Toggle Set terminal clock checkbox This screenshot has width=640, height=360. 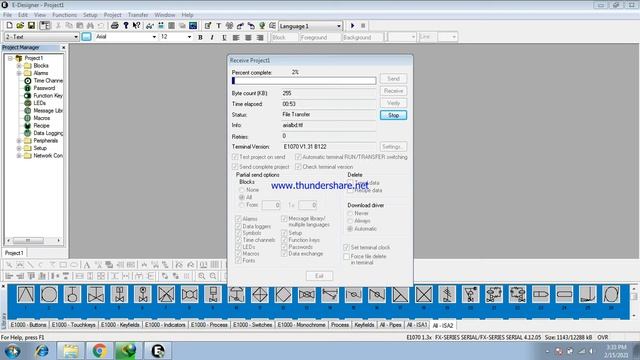[346, 247]
